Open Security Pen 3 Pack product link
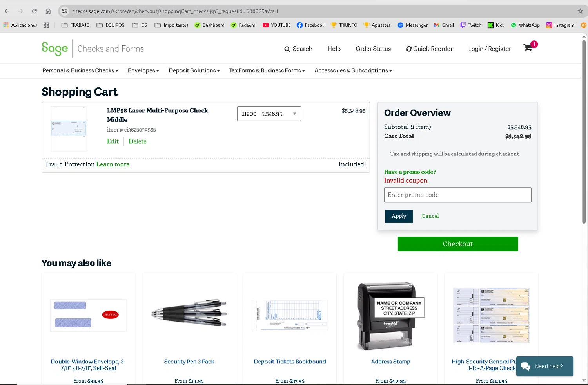This screenshot has height=385, width=588. 189,362
